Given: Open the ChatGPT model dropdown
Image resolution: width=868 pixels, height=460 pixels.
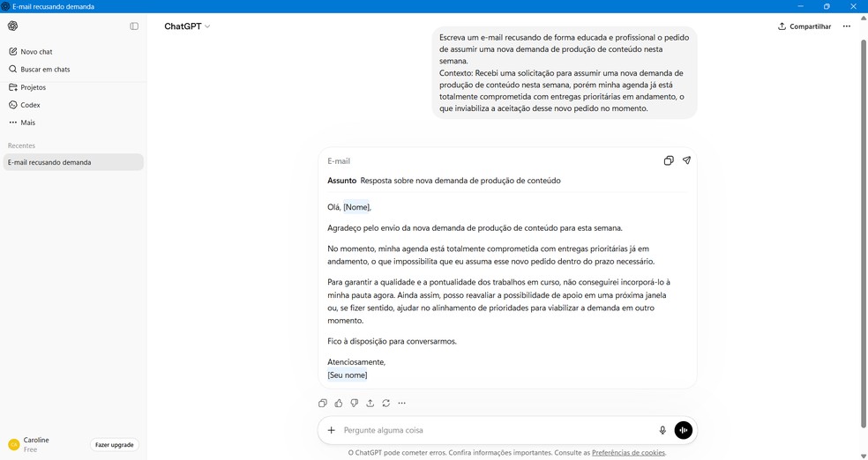Looking at the screenshot, I should [187, 26].
